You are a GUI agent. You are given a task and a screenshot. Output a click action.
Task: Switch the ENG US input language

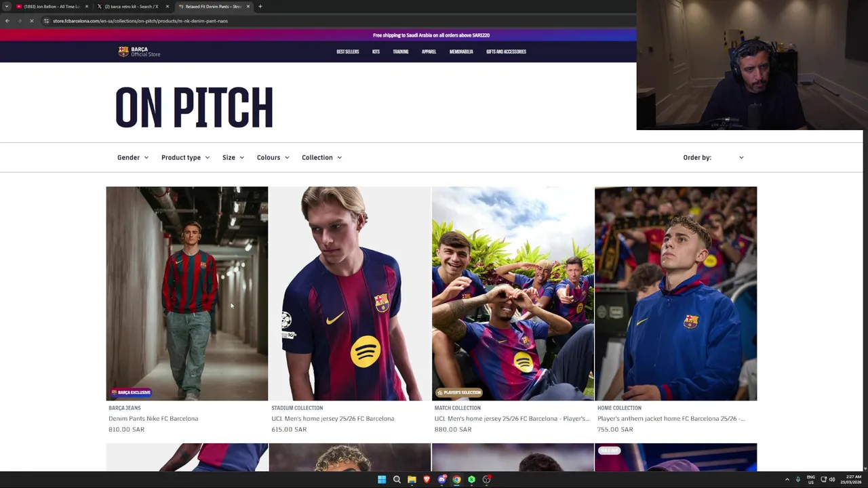click(x=811, y=480)
